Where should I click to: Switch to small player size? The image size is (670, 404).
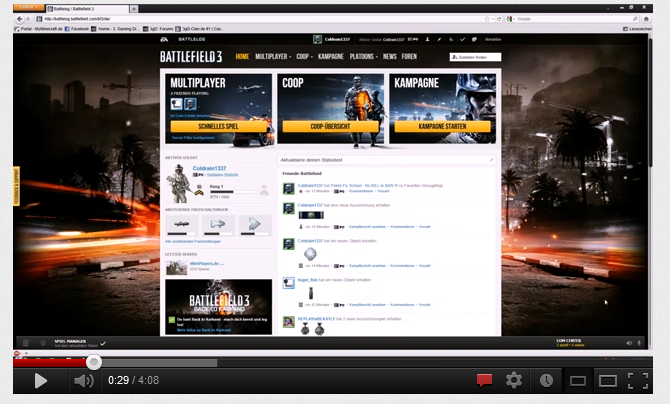pos(577,380)
